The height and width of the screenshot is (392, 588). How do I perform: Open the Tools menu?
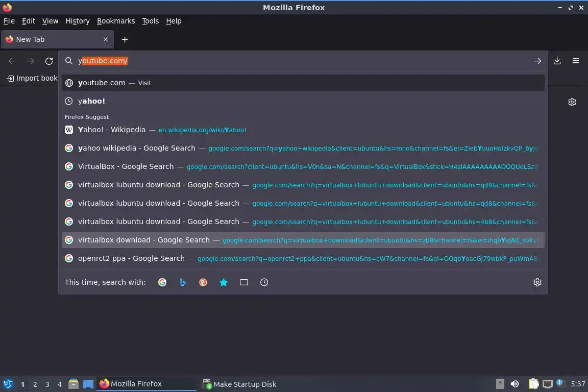coord(151,21)
